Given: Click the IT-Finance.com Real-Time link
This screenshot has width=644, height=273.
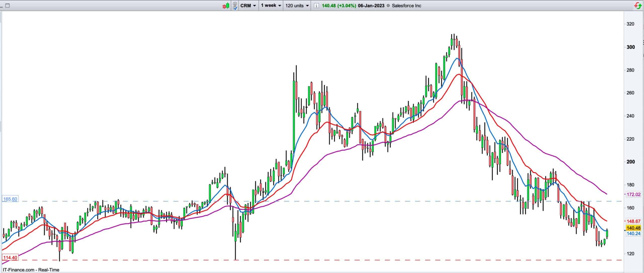Looking at the screenshot, I should [x=31, y=270].
